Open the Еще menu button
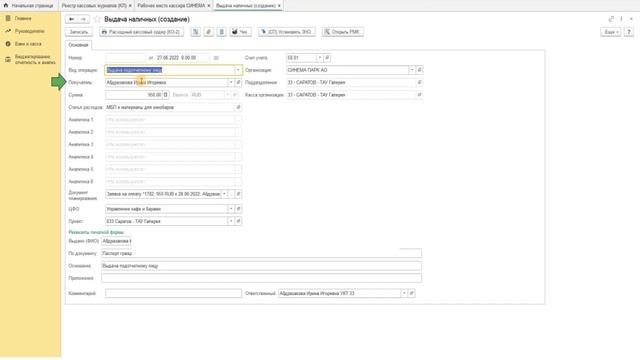This screenshot has height=360, width=640. click(x=611, y=32)
